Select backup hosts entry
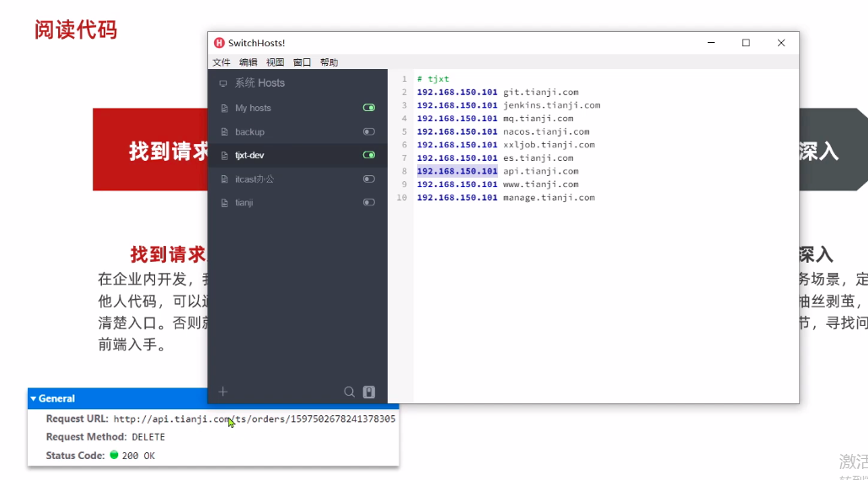This screenshot has height=480, width=868. click(297, 131)
